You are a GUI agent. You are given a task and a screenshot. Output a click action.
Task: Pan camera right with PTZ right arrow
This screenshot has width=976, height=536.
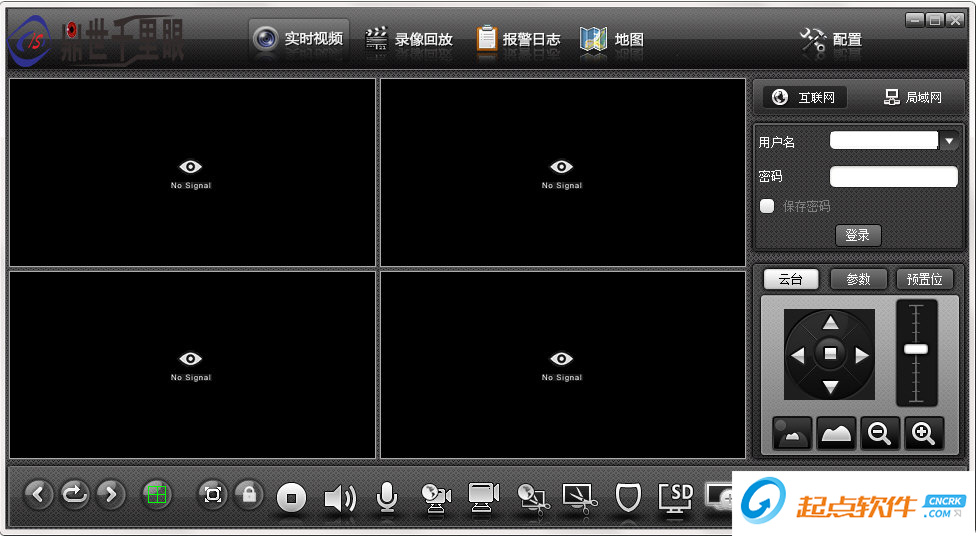[862, 355]
